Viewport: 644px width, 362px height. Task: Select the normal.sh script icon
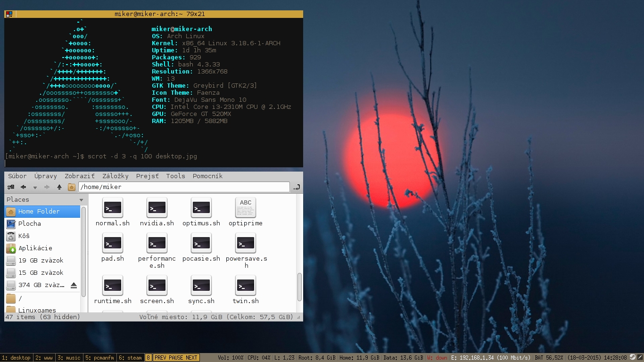(113, 208)
